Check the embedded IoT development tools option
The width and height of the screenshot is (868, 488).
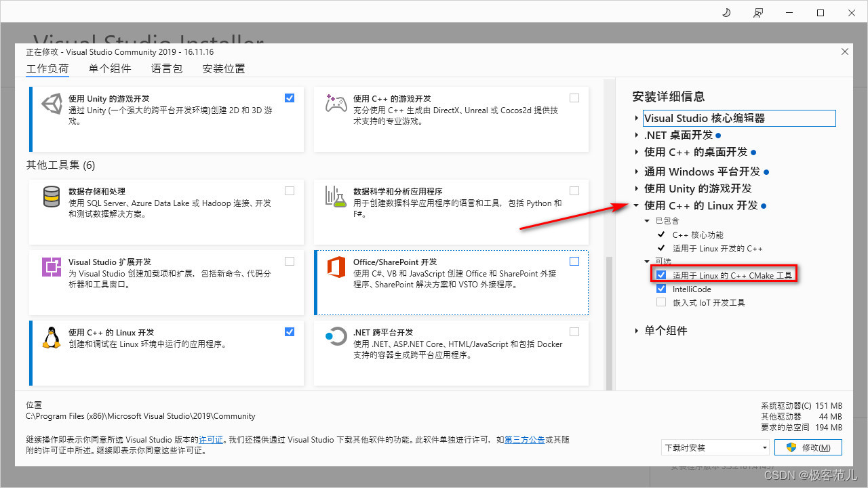click(661, 302)
